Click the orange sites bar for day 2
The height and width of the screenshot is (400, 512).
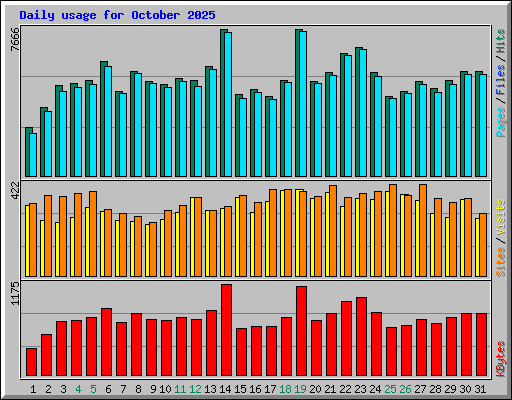pyautogui.click(x=48, y=236)
